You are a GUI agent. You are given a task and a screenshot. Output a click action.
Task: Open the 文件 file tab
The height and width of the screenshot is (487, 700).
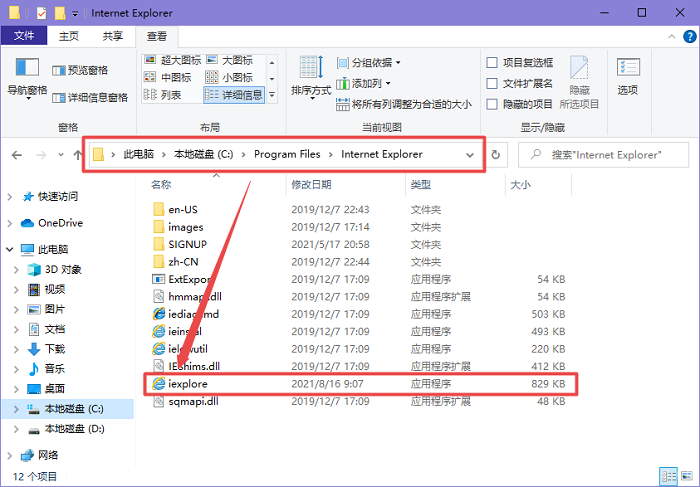(24, 36)
